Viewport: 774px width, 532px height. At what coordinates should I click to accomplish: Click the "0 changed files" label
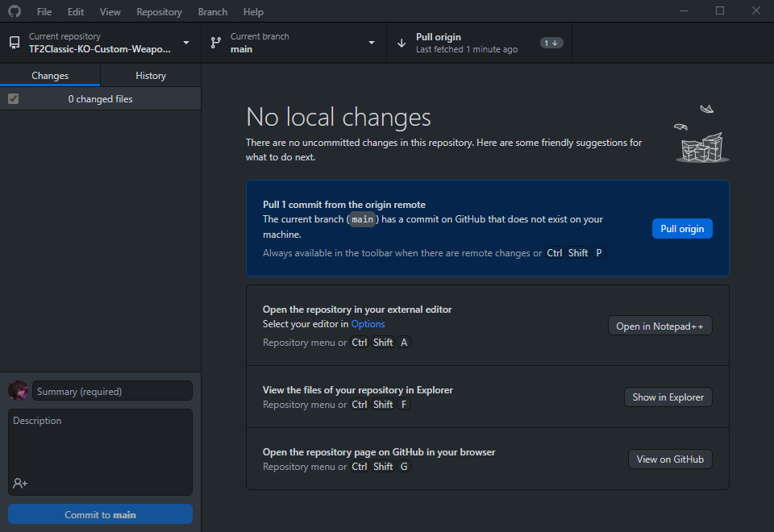[100, 98]
